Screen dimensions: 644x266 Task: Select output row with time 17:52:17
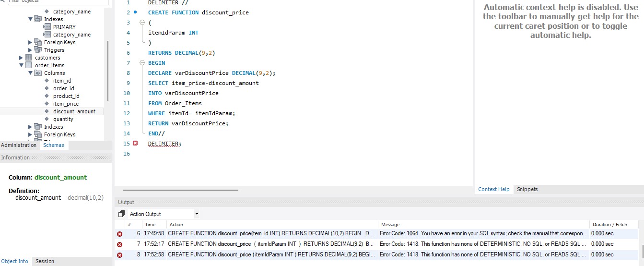point(377,244)
